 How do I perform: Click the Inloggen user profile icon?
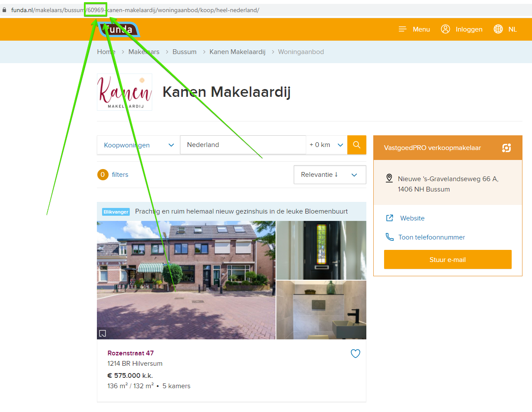point(445,29)
